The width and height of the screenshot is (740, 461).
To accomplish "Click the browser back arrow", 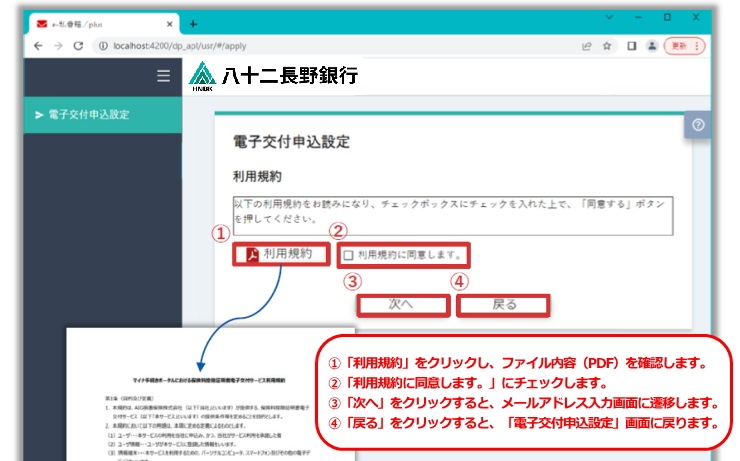I will (37, 46).
